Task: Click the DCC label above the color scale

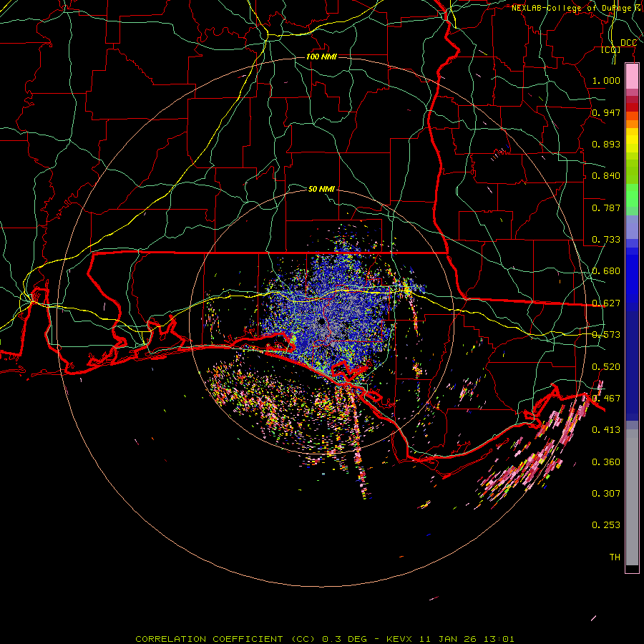Action: tap(628, 43)
